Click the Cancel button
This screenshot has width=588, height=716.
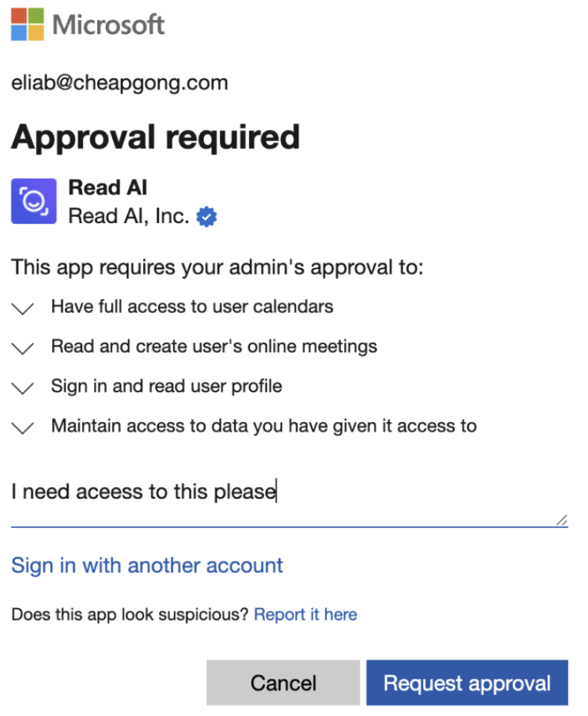point(283,682)
